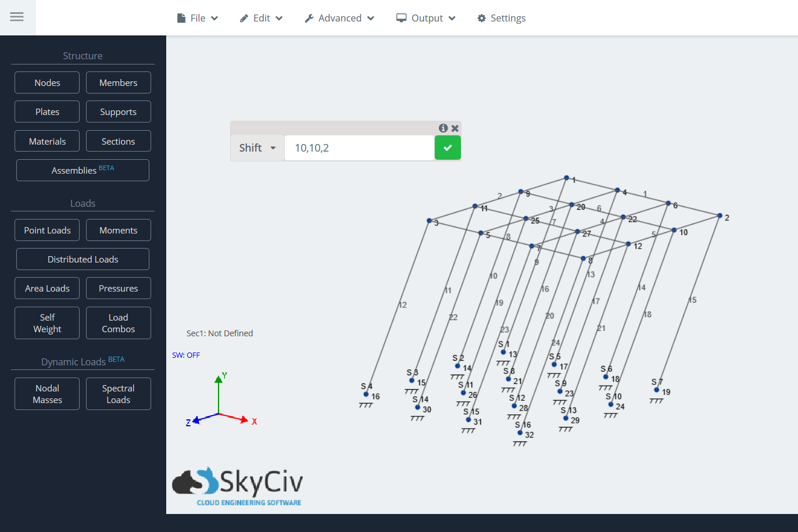Open the Edit menu
The image size is (798, 532).
[x=261, y=18]
